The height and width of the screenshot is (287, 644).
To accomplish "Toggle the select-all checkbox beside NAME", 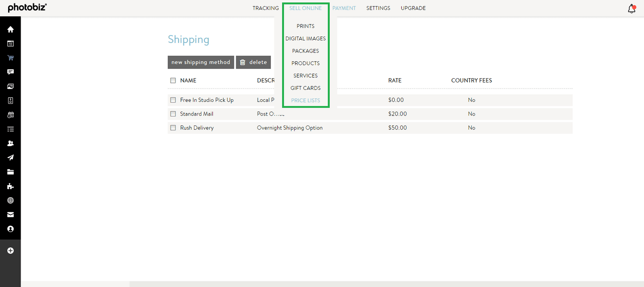I will 173,80.
